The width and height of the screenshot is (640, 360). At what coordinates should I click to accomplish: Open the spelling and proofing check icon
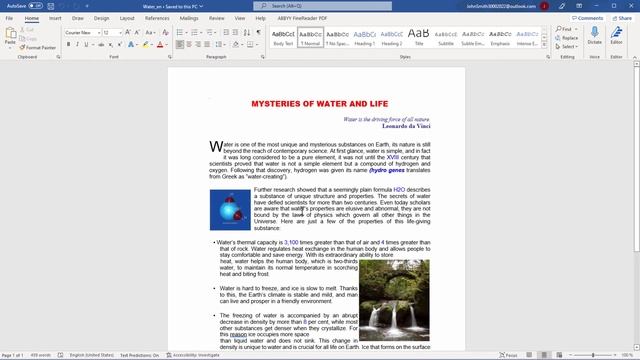coord(60,355)
